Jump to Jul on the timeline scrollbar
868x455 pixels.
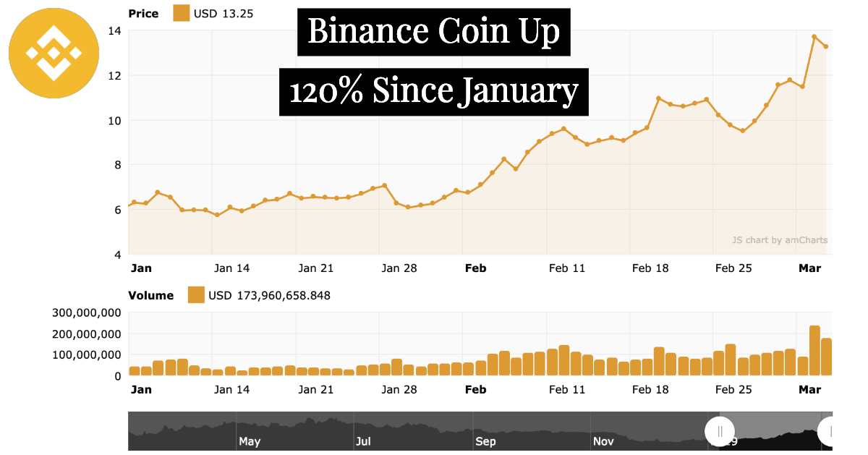tap(363, 441)
